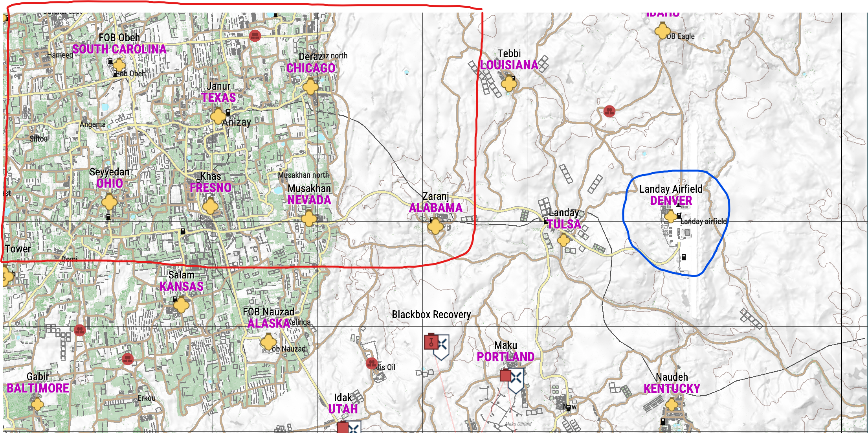
Task: Click the DENVER marker at Landay Airfield
Action: tap(671, 216)
